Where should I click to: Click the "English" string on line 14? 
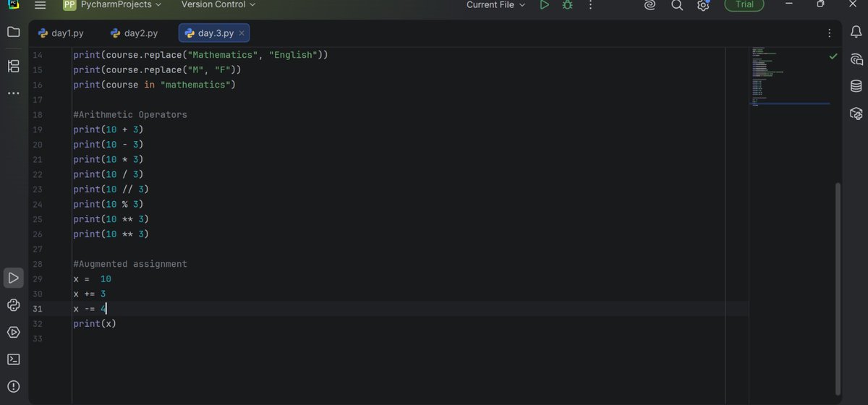tap(293, 55)
